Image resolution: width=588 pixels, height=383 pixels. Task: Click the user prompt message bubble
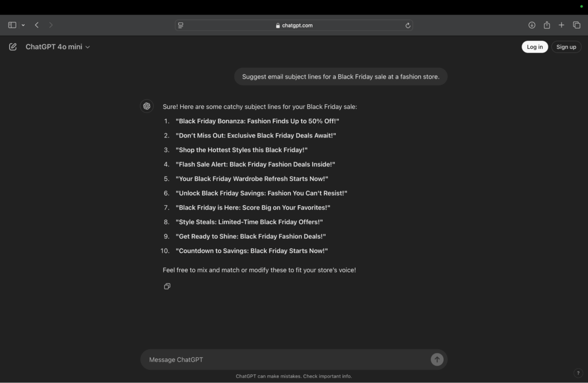[x=341, y=77]
